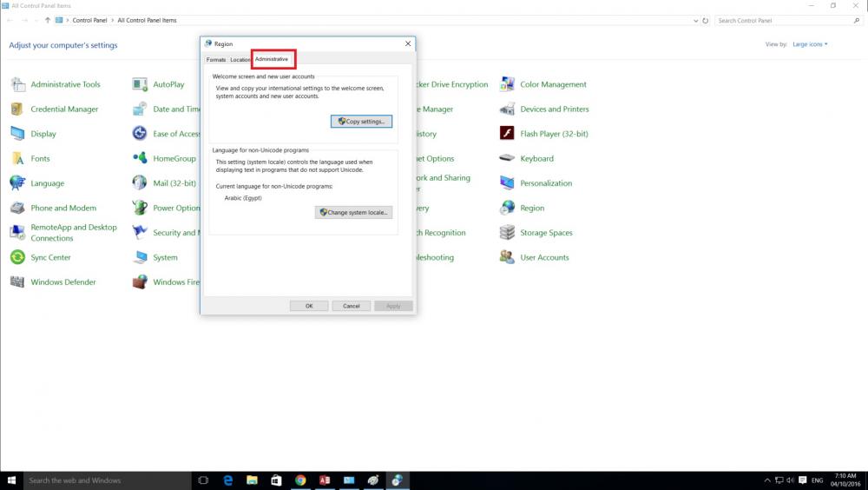868x490 pixels.
Task: Click the Apply button in Region dialog
Action: 393,306
